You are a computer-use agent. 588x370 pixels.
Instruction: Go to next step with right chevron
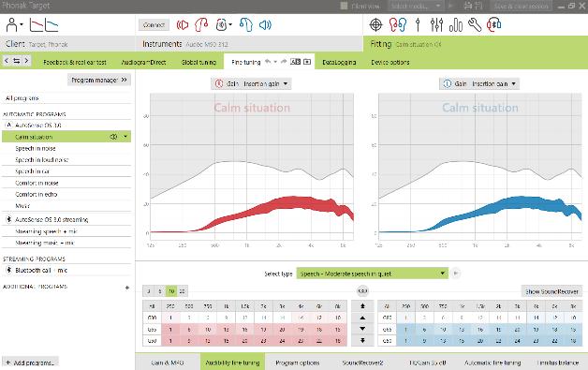[x=26, y=61]
